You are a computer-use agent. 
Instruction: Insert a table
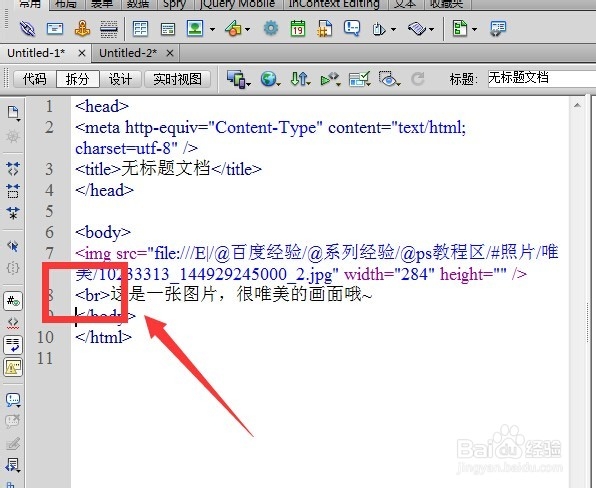[140, 29]
